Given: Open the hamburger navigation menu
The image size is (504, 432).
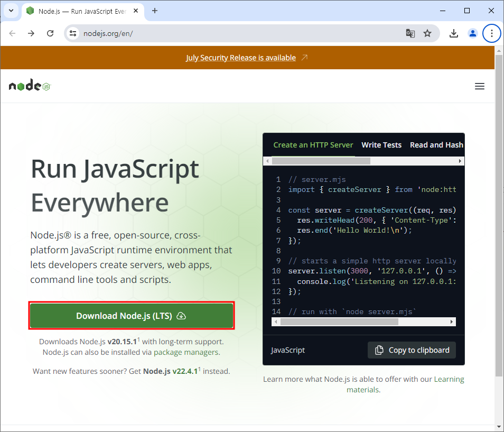Looking at the screenshot, I should click(x=480, y=86).
